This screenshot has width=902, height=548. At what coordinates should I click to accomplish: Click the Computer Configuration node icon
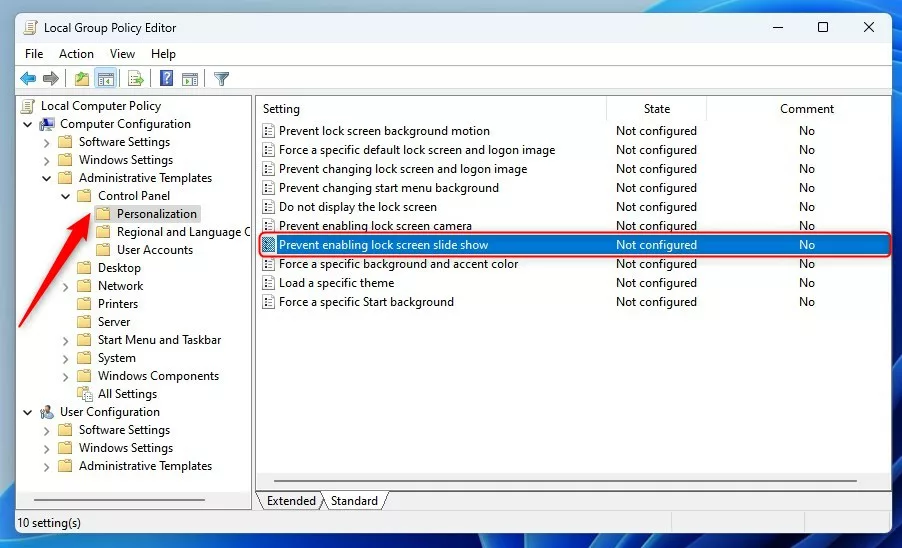point(47,124)
